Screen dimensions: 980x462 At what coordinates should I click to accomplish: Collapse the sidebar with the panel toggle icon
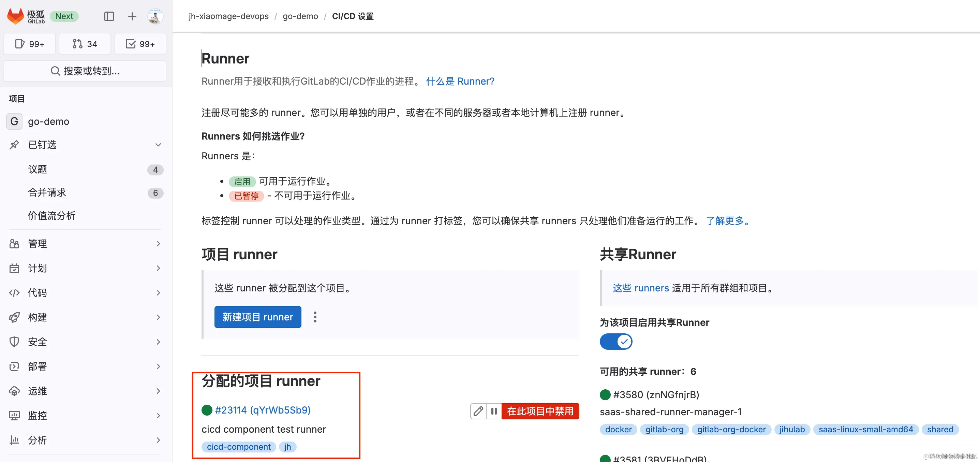(109, 16)
